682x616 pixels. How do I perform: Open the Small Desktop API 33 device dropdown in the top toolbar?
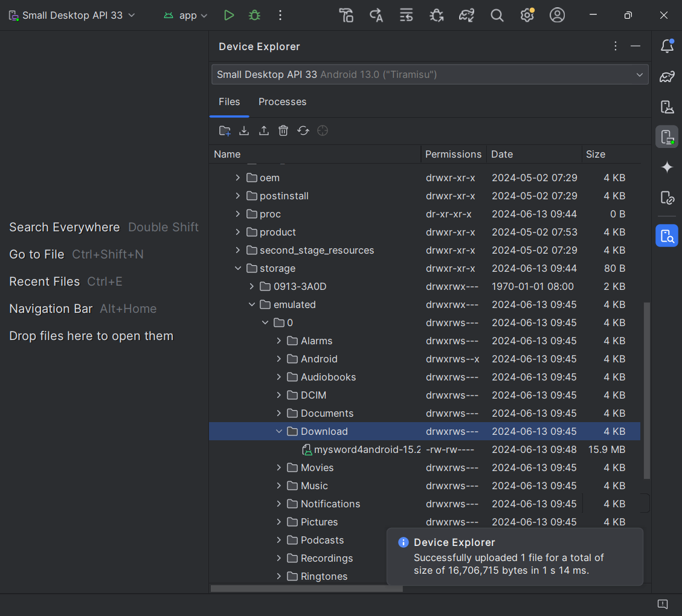(72, 15)
